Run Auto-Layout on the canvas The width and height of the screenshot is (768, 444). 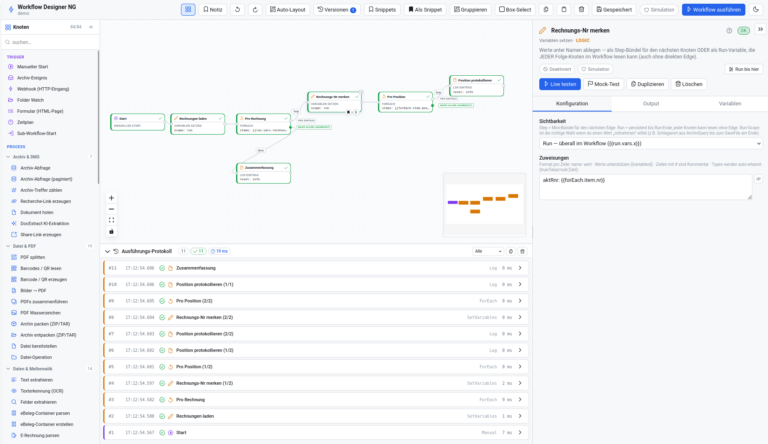[288, 9]
